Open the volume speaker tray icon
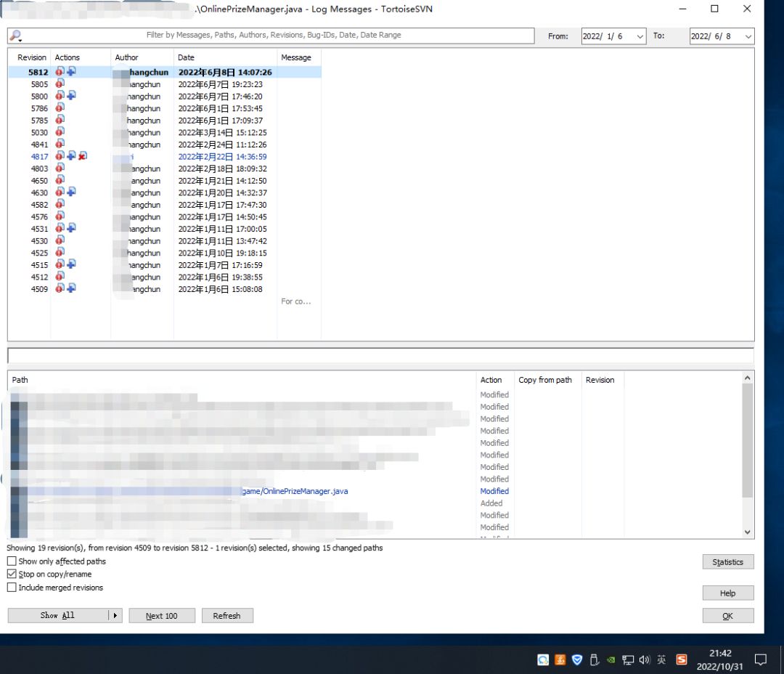This screenshot has height=674, width=784. pyautogui.click(x=645, y=660)
